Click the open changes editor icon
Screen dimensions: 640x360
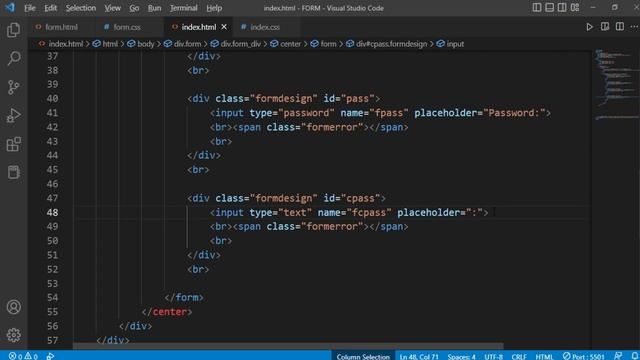point(605,27)
